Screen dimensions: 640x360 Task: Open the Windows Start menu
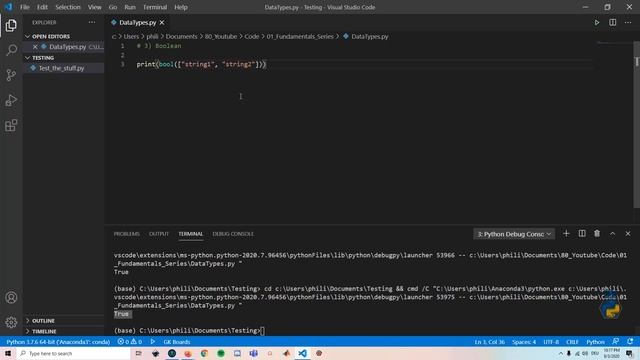click(x=8, y=353)
